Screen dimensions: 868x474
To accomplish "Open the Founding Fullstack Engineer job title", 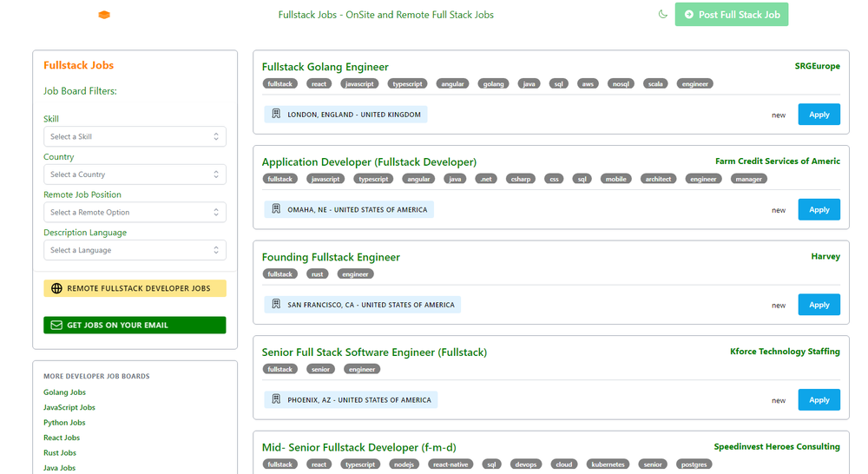I will click(x=331, y=258).
